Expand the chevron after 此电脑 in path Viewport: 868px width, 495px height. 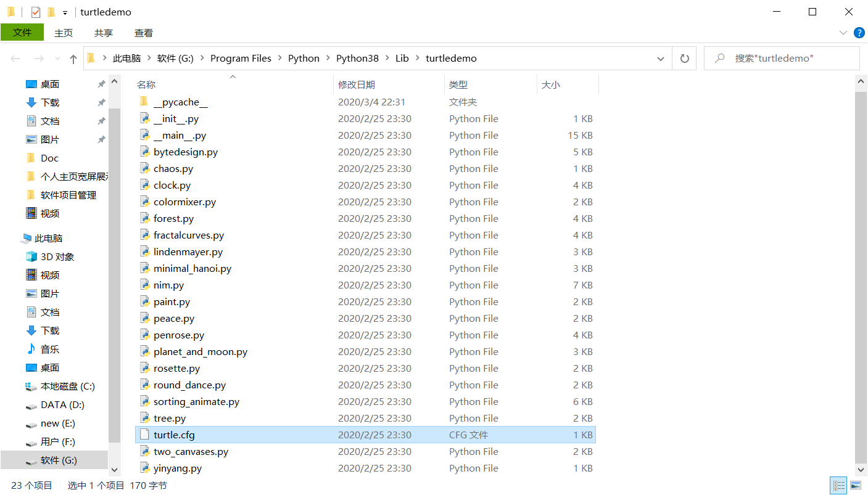click(149, 59)
